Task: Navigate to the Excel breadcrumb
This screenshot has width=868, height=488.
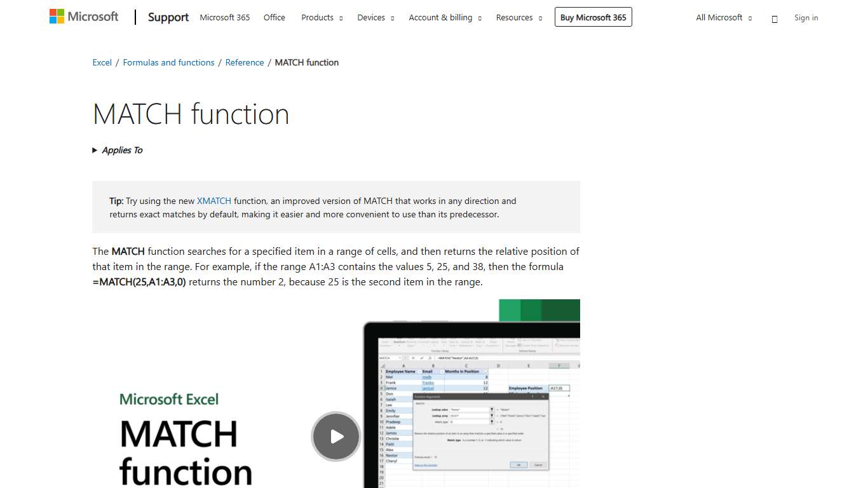Action: click(x=102, y=62)
